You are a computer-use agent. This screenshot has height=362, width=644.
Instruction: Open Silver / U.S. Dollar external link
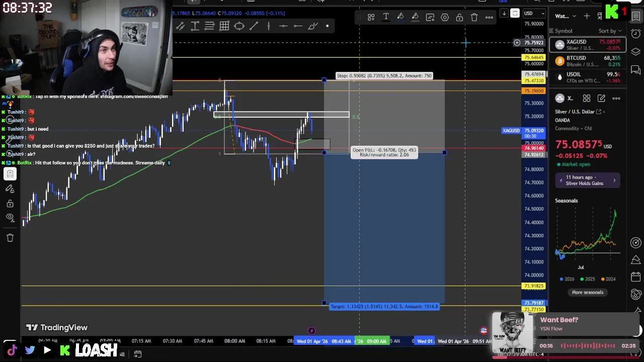pyautogui.click(x=599, y=112)
